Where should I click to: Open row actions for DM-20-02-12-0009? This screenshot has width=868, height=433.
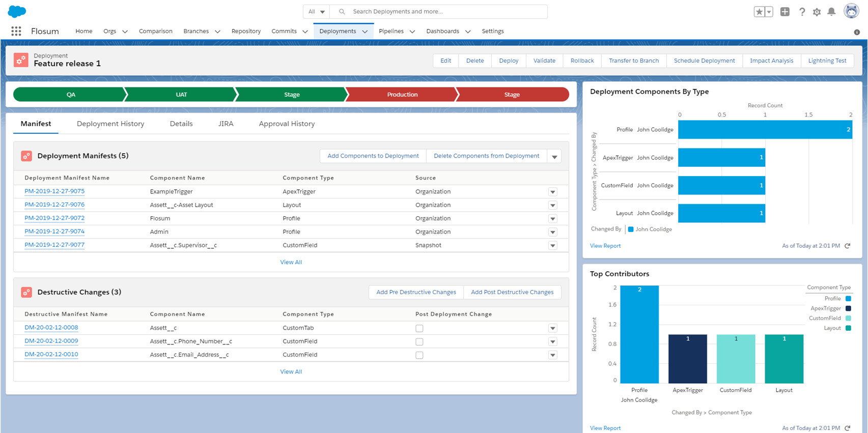(x=552, y=341)
